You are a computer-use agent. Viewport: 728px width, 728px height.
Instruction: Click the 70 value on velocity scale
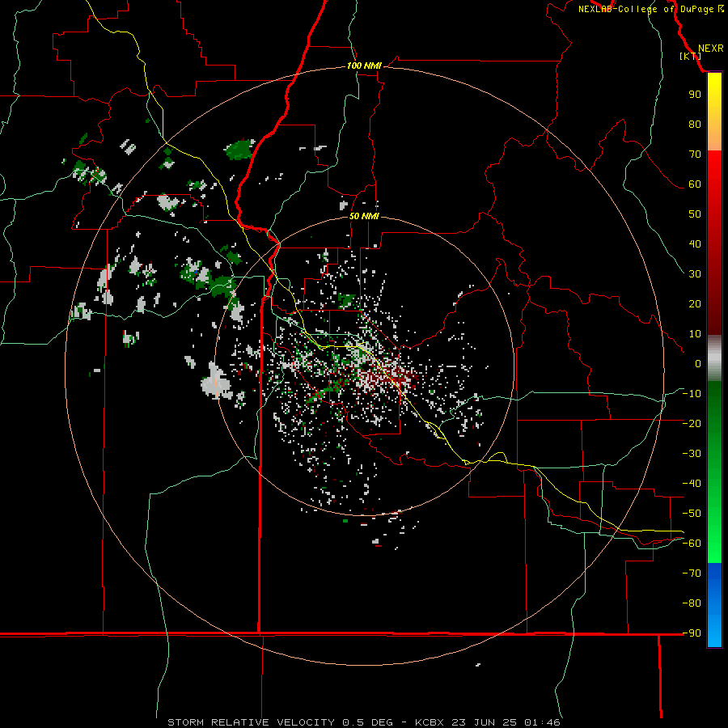[695, 154]
